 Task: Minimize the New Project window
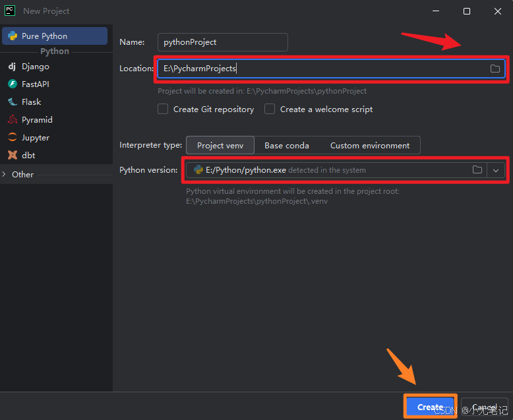(436, 11)
